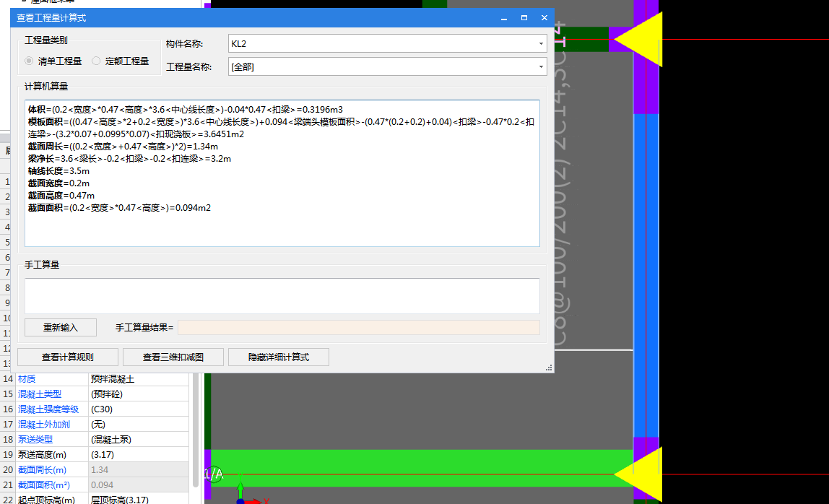Click the 查看三维扣减图 button
The width and height of the screenshot is (829, 504).
click(x=173, y=357)
